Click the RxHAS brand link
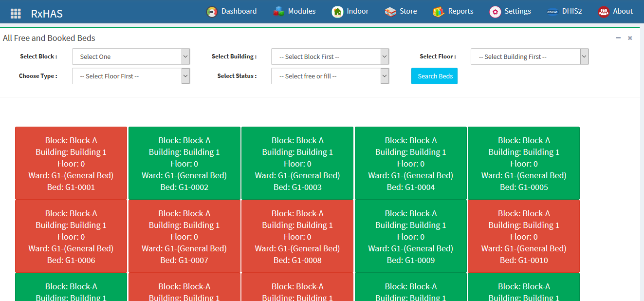The width and height of the screenshot is (644, 301). pos(47,14)
